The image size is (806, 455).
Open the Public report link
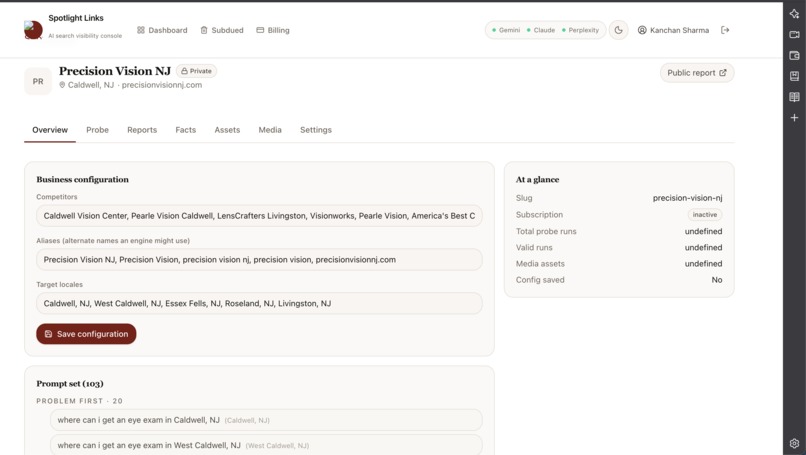coord(697,73)
